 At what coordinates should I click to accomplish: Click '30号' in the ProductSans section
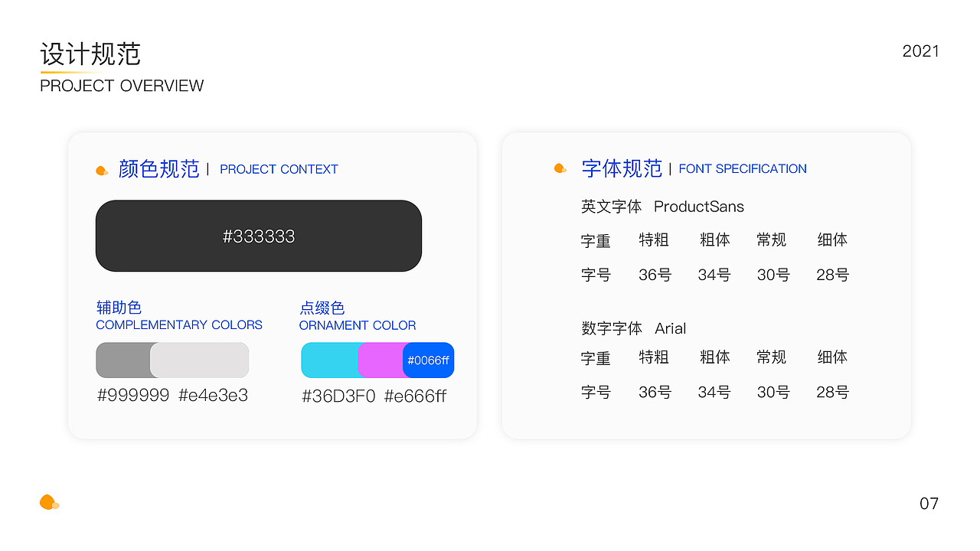click(773, 275)
